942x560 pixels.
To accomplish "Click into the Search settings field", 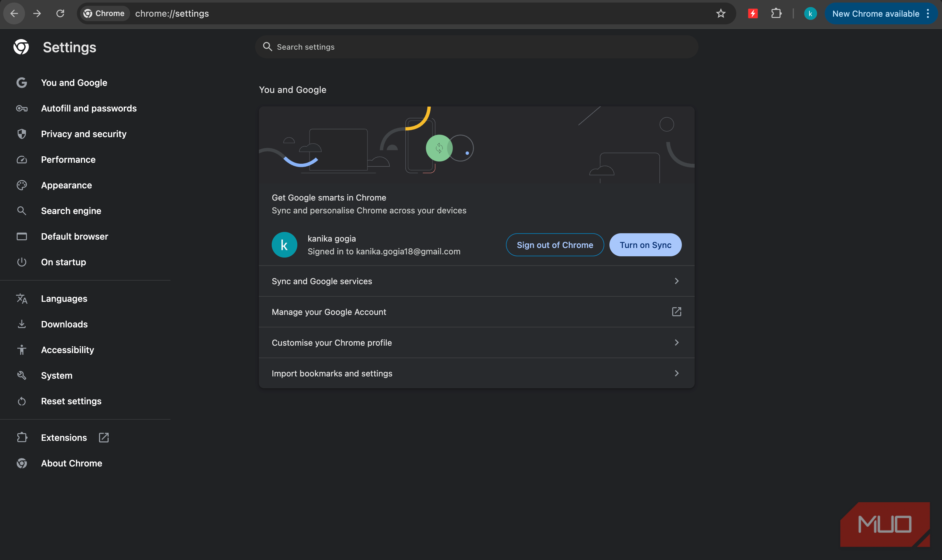I will [x=476, y=47].
